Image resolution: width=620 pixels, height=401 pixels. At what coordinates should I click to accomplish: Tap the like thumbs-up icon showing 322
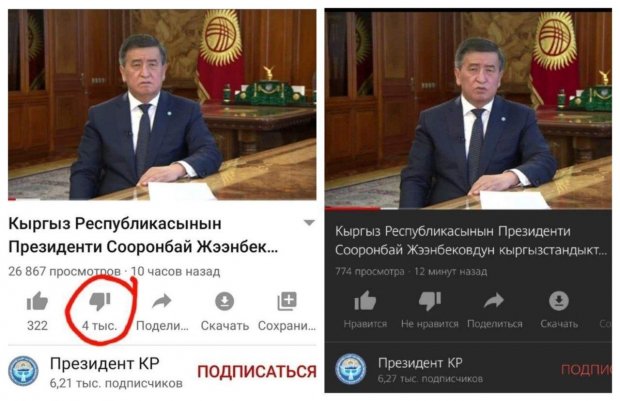click(38, 301)
